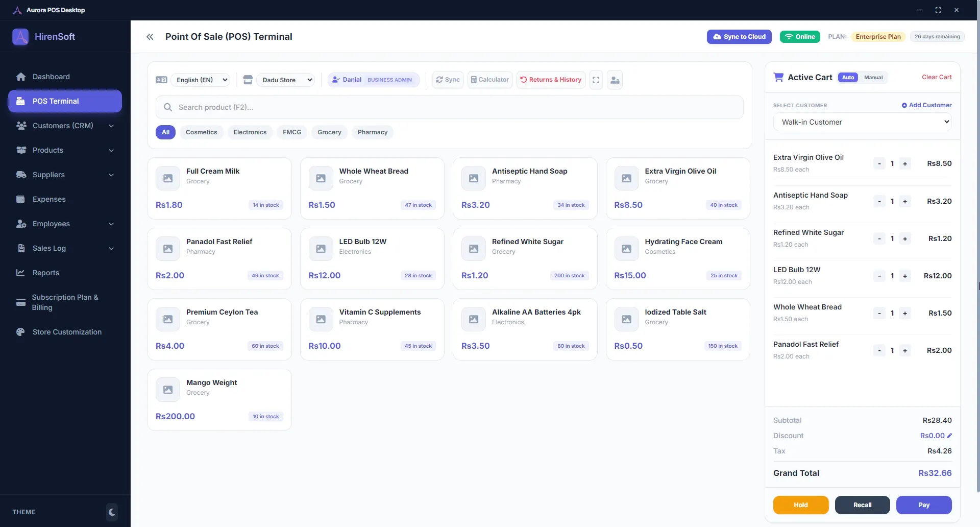This screenshot has height=527, width=980.
Task: Open Expenses page in sidebar
Action: click(x=65, y=199)
